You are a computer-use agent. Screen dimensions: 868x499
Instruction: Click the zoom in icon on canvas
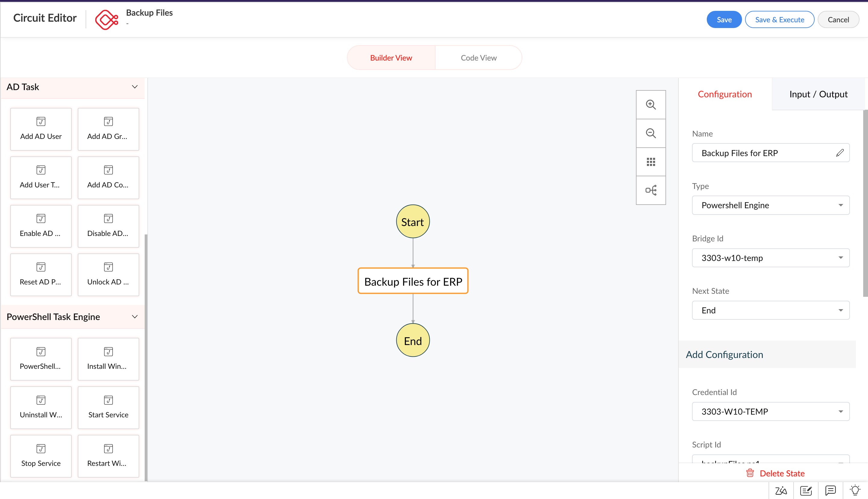tap(651, 104)
